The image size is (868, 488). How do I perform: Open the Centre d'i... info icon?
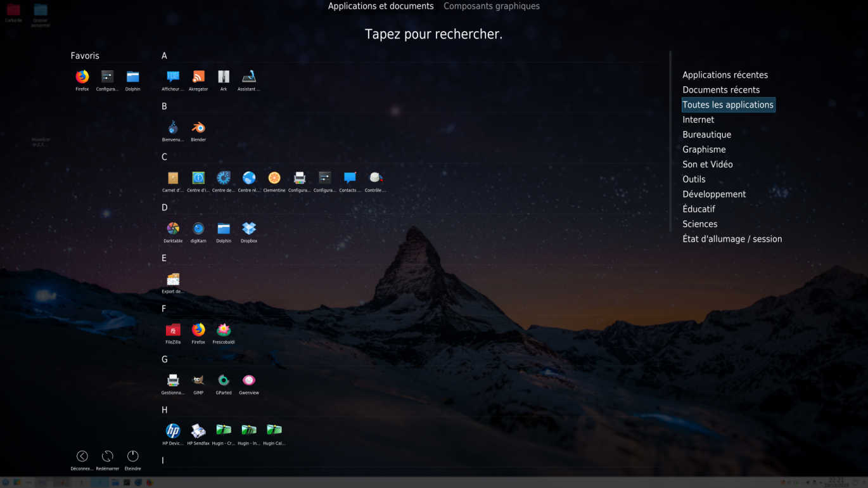click(198, 178)
